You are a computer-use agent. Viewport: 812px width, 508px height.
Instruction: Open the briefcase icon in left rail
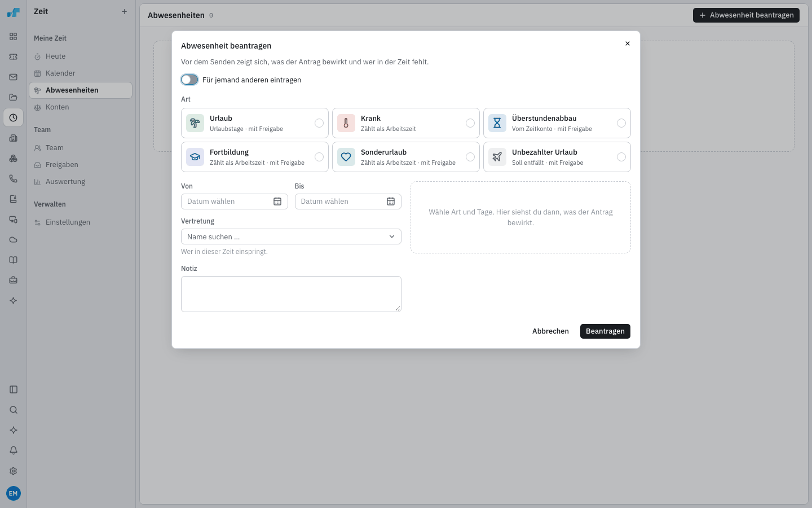coord(14,281)
